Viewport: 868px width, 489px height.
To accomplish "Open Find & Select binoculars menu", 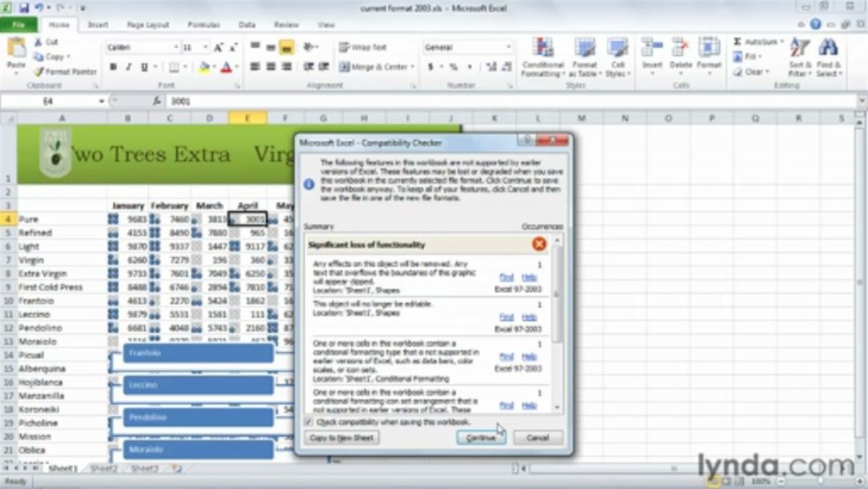I will click(828, 57).
